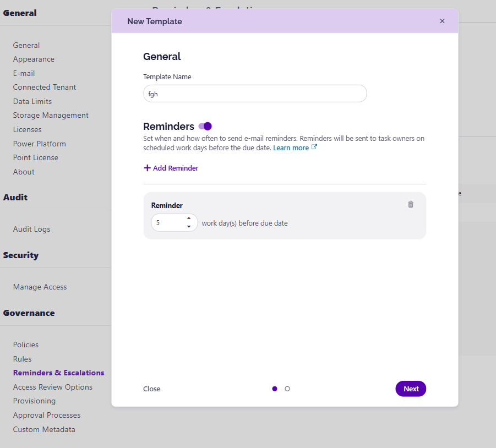Viewport: 496px width, 448px height.
Task: Open Audit Logs in sidebar
Action: pyautogui.click(x=31, y=229)
